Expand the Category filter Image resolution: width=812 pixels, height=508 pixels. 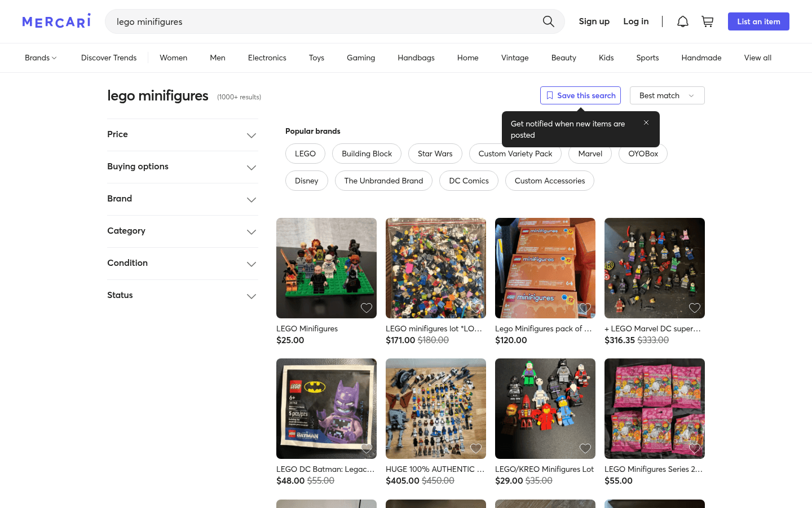pos(183,231)
